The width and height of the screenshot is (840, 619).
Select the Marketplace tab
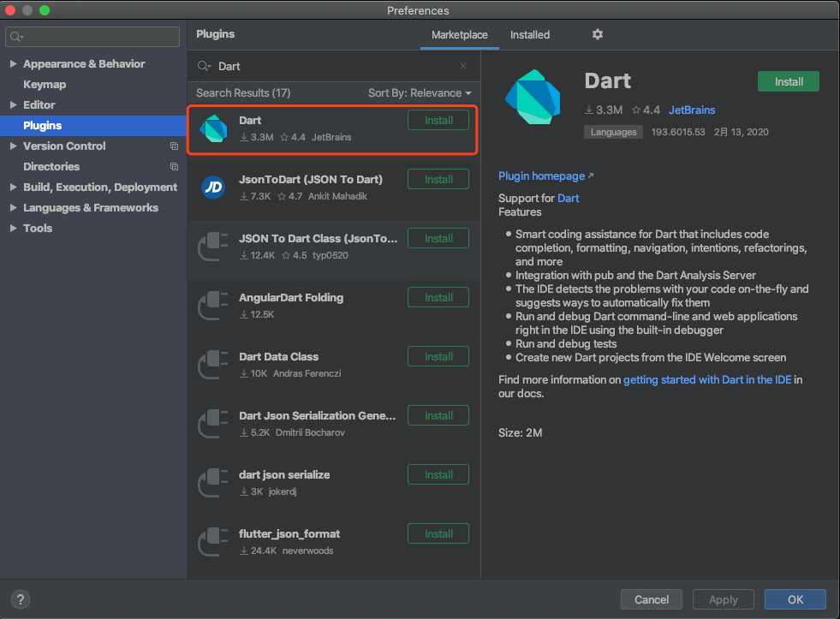pos(460,35)
